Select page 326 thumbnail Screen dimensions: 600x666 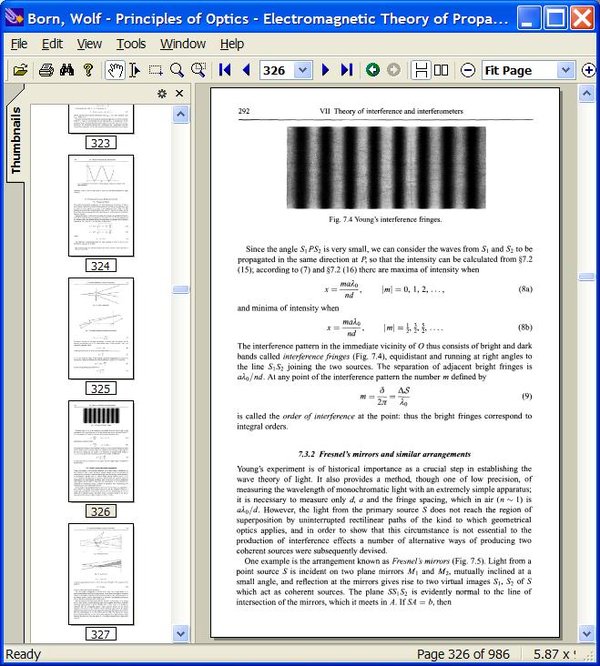(x=101, y=451)
